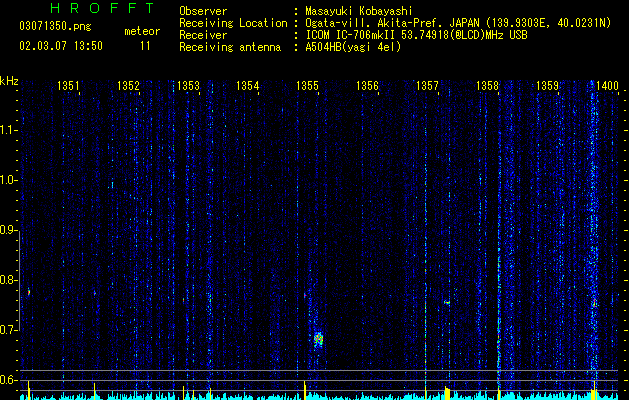Click the Receiving Location label

pos(233,23)
